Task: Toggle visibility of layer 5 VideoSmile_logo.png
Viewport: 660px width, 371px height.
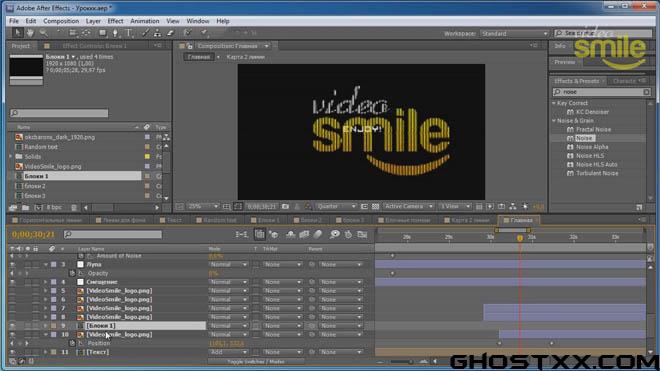Action: pos(13,291)
